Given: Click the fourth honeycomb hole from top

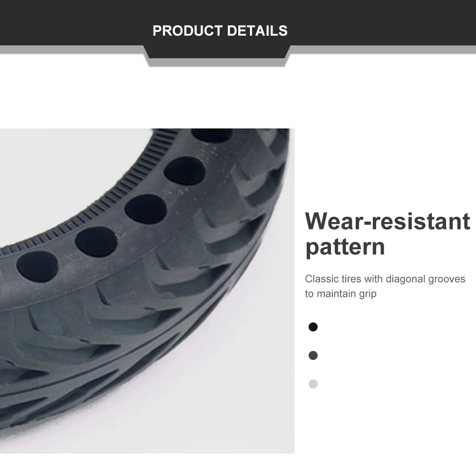Looking at the screenshot, I should 96,242.
